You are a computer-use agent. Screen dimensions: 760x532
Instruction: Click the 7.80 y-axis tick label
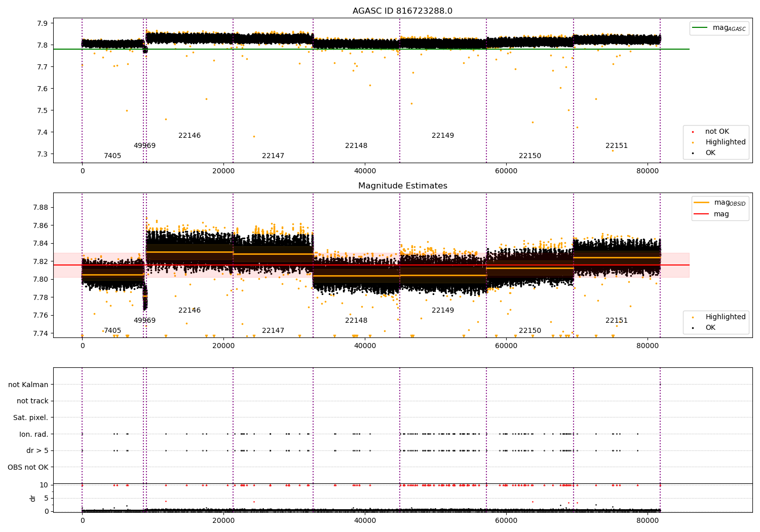41,279
